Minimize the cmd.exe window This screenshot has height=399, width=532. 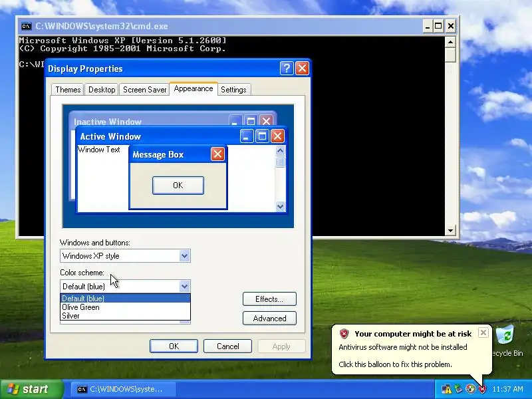428,26
